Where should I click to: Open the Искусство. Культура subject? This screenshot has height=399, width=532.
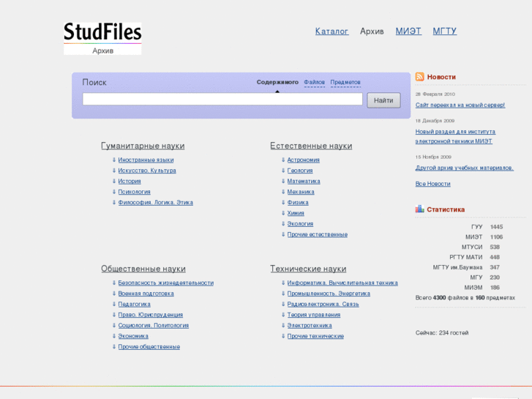point(147,170)
